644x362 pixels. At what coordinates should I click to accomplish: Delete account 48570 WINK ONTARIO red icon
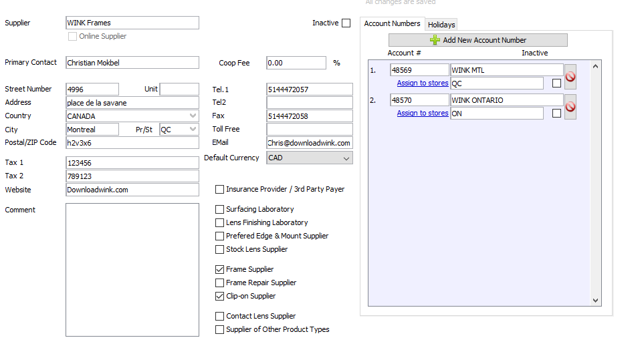(570, 107)
